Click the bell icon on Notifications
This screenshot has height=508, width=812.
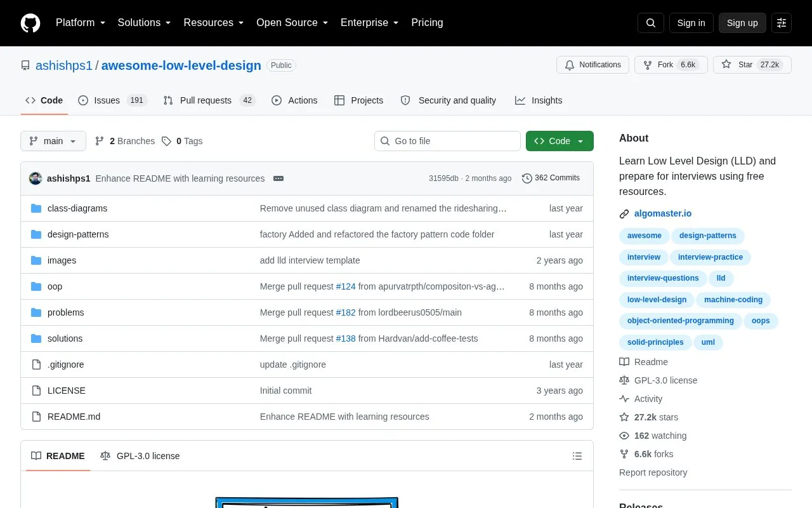(x=570, y=65)
